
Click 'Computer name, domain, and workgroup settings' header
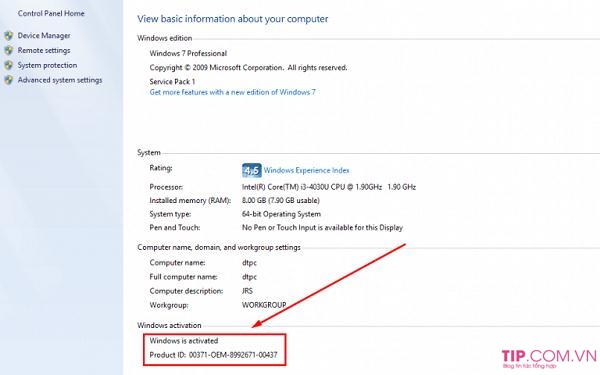(219, 248)
